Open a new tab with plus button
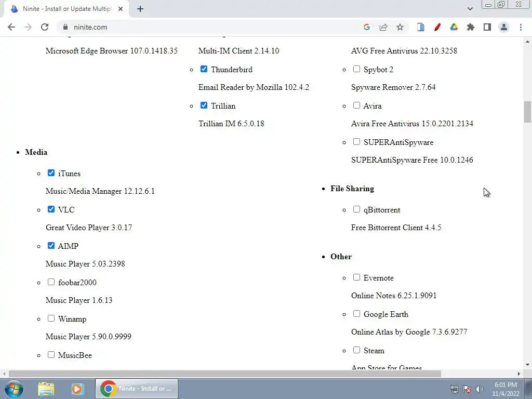 [x=140, y=9]
